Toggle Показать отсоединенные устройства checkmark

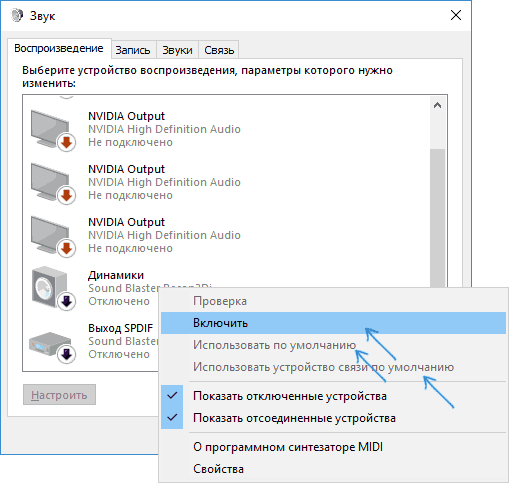pyautogui.click(x=172, y=417)
